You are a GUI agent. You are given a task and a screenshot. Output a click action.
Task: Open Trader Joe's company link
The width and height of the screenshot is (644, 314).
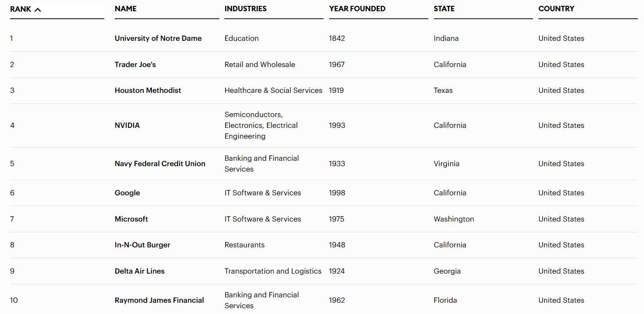coord(135,65)
